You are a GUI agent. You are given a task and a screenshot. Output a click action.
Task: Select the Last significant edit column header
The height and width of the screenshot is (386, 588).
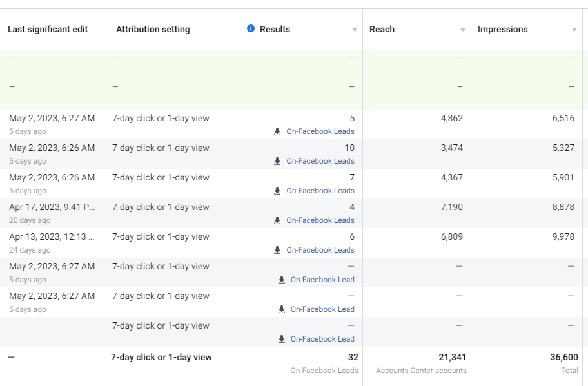(x=48, y=29)
